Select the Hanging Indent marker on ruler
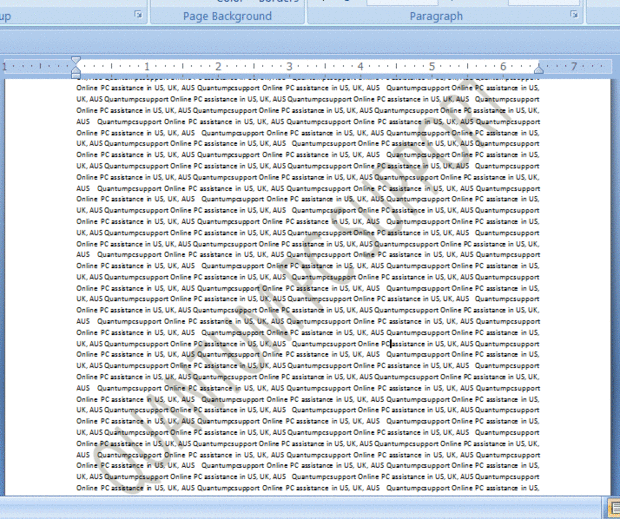Viewport: 620px width, 519px height. click(x=76, y=70)
